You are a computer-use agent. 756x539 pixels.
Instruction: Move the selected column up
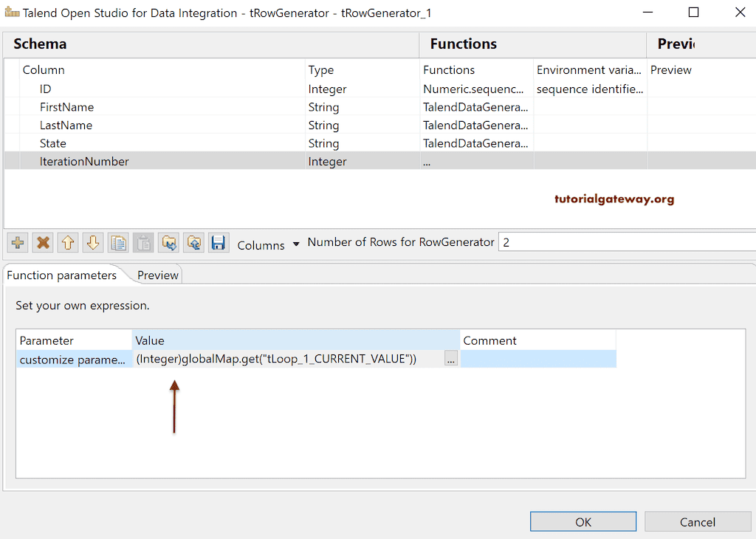tap(68, 242)
